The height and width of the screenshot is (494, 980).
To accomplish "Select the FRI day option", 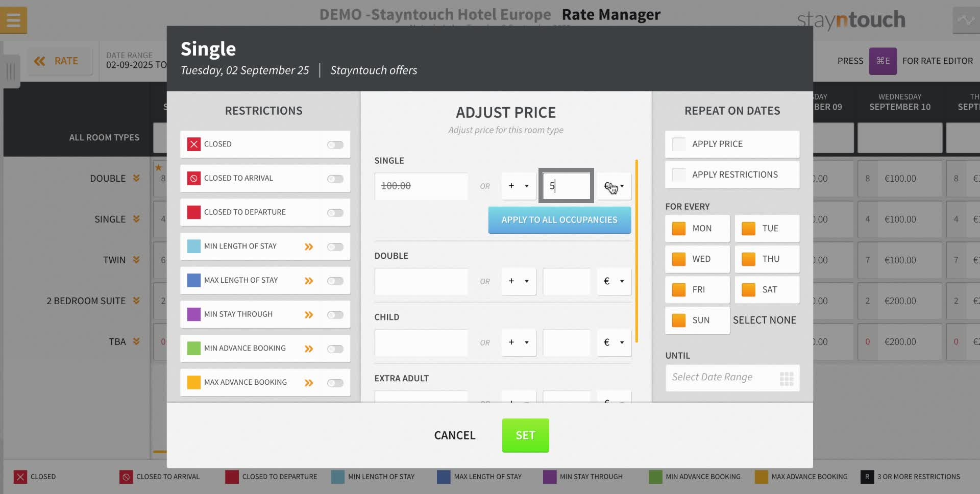I will [697, 290].
